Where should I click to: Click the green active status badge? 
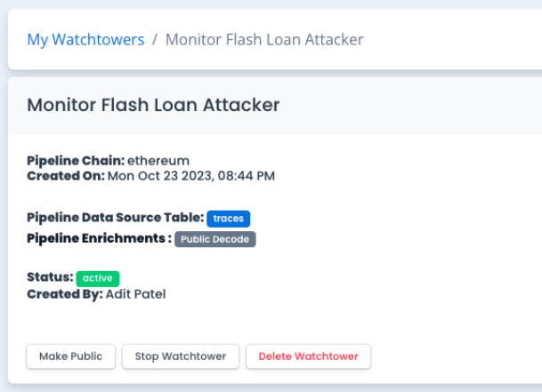(98, 278)
